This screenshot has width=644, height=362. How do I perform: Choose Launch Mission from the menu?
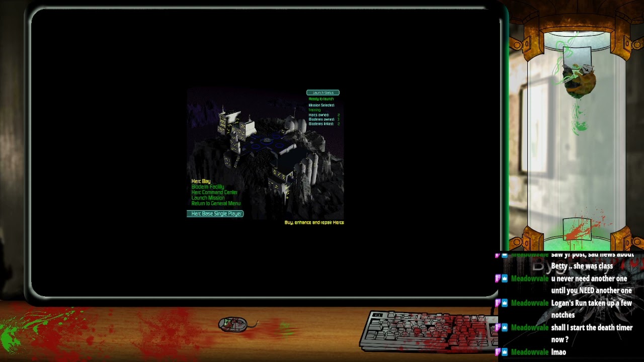[x=208, y=198]
